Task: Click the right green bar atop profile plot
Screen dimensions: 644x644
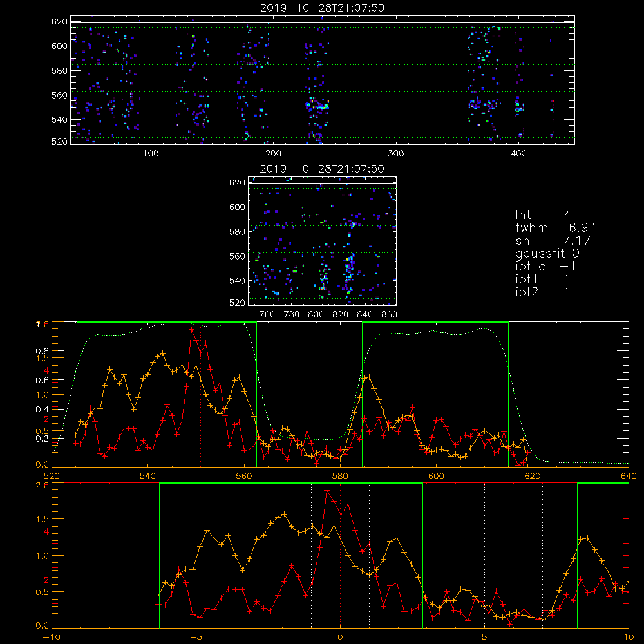Action: [x=435, y=323]
